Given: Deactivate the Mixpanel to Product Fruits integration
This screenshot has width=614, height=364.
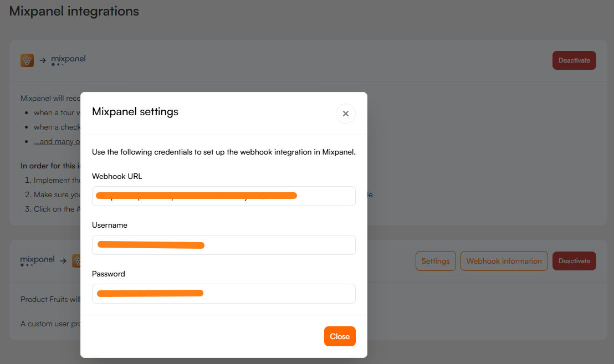Looking at the screenshot, I should tap(574, 261).
